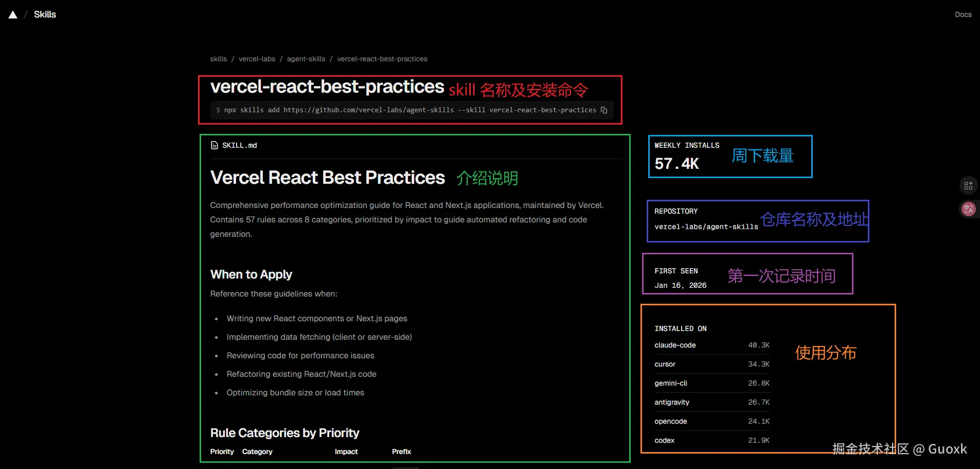Click the Implementing data fetching bullet
This screenshot has width=980, height=469.
point(319,337)
